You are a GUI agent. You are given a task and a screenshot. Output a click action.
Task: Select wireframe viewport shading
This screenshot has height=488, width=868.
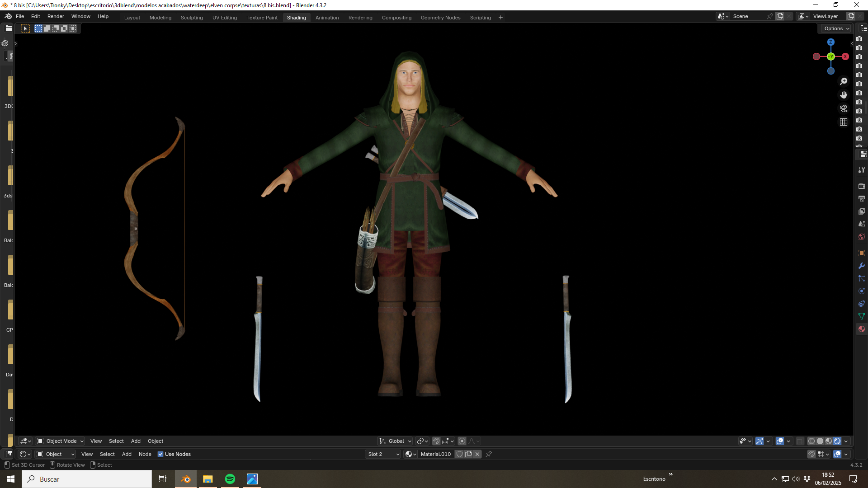coord(811,441)
